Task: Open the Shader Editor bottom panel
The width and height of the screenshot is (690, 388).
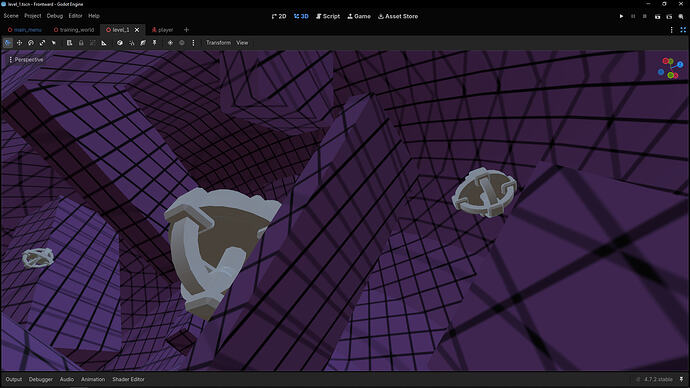Action: pyautogui.click(x=128, y=379)
